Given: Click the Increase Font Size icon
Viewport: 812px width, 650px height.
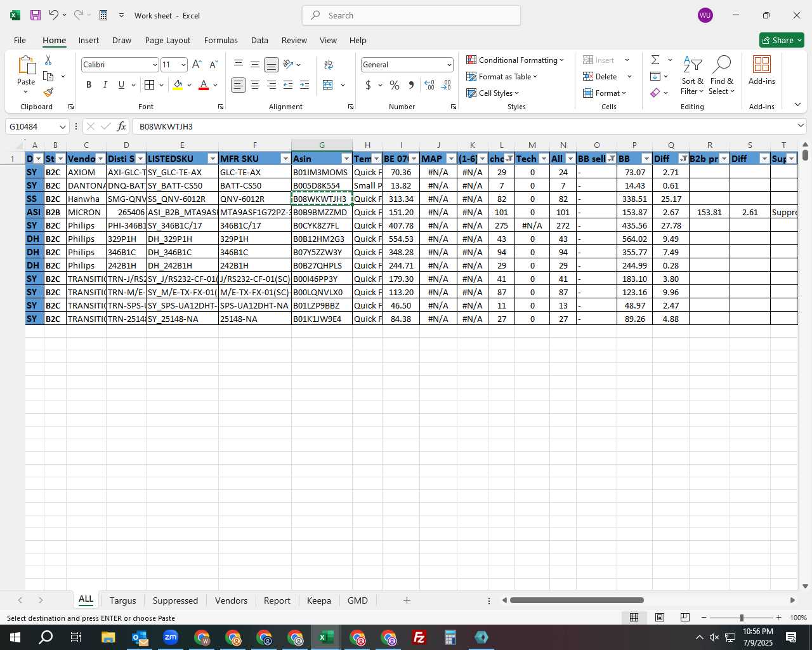Looking at the screenshot, I should click(197, 64).
